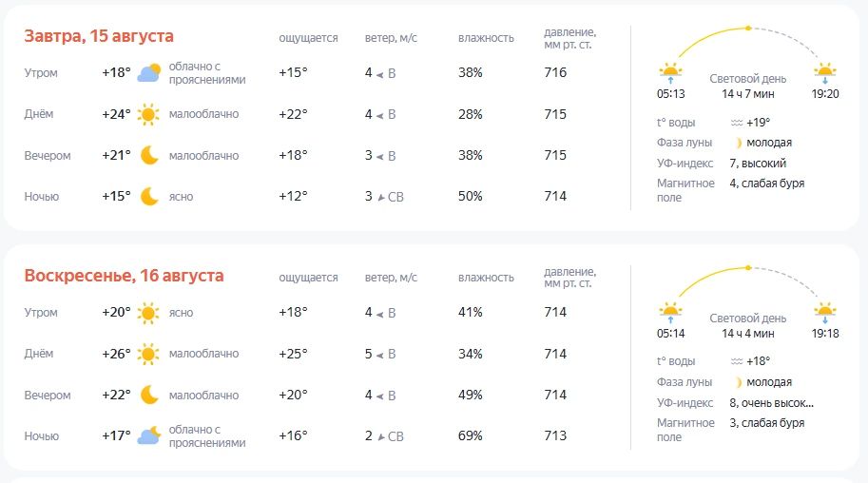The height and width of the screenshot is (483, 868).
Task: Click the partly cloudy icon for August 15 morning
Action: [x=149, y=72]
